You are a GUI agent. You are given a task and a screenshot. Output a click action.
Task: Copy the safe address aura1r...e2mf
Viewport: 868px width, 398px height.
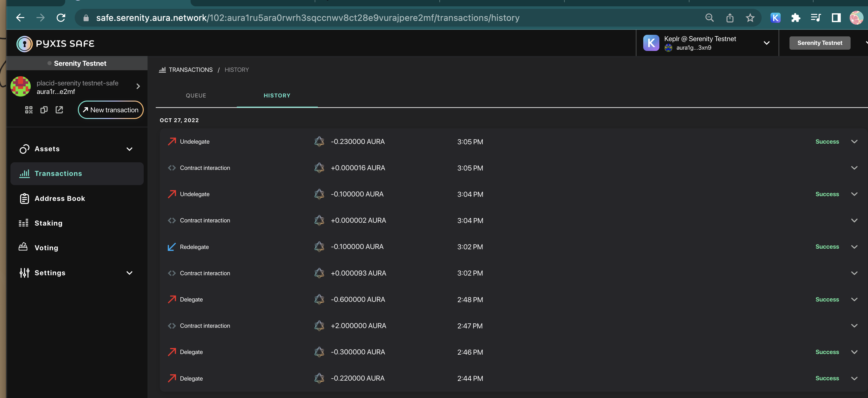[x=43, y=109]
